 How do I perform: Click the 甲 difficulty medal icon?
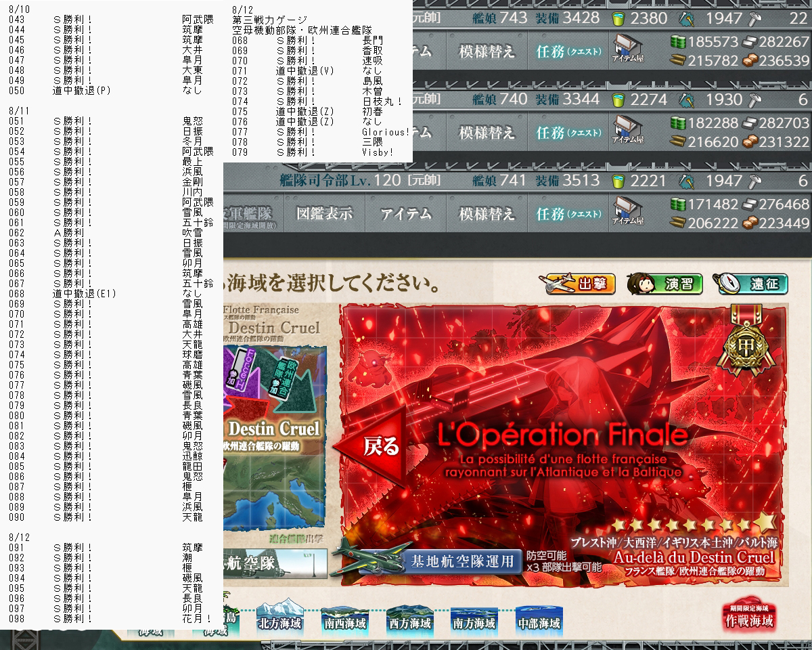745,341
